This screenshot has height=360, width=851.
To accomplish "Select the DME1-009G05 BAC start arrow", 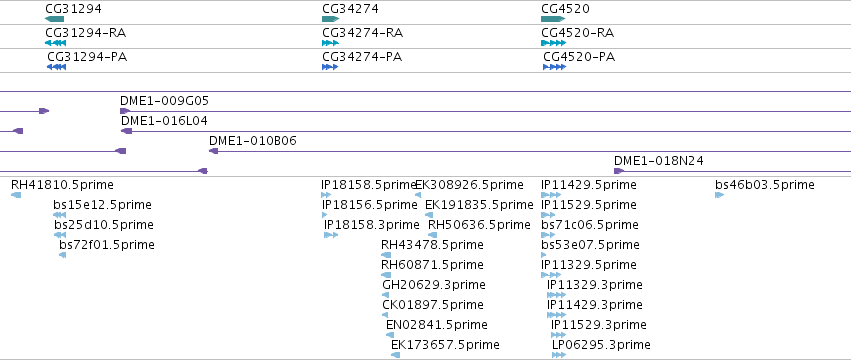I will [125, 111].
